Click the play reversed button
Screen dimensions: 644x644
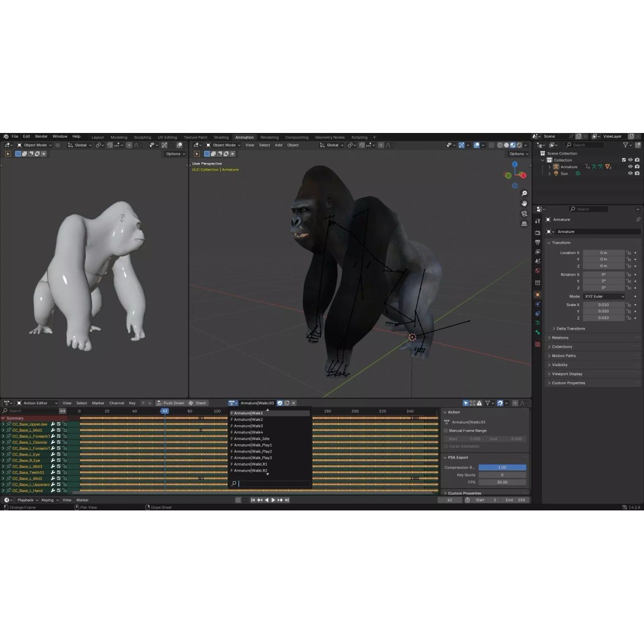[267, 500]
